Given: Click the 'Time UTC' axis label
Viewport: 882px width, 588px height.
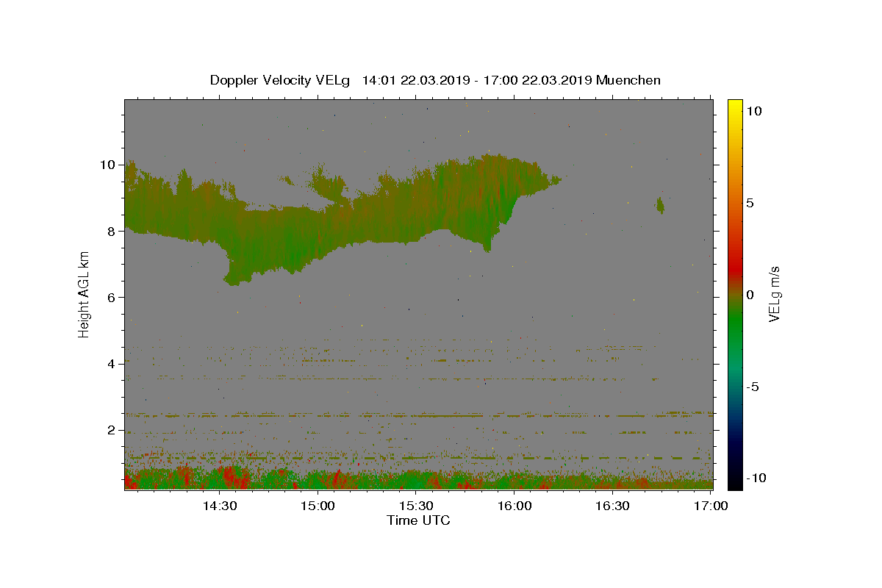Looking at the screenshot, I should click(x=418, y=520).
